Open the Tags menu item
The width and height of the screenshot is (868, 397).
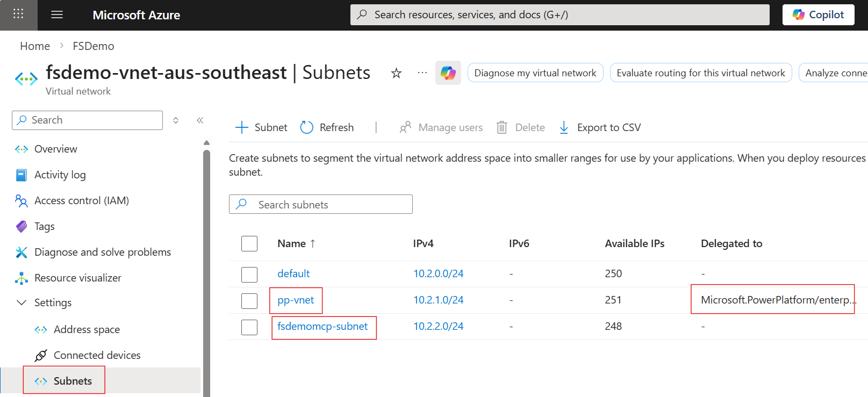point(45,226)
